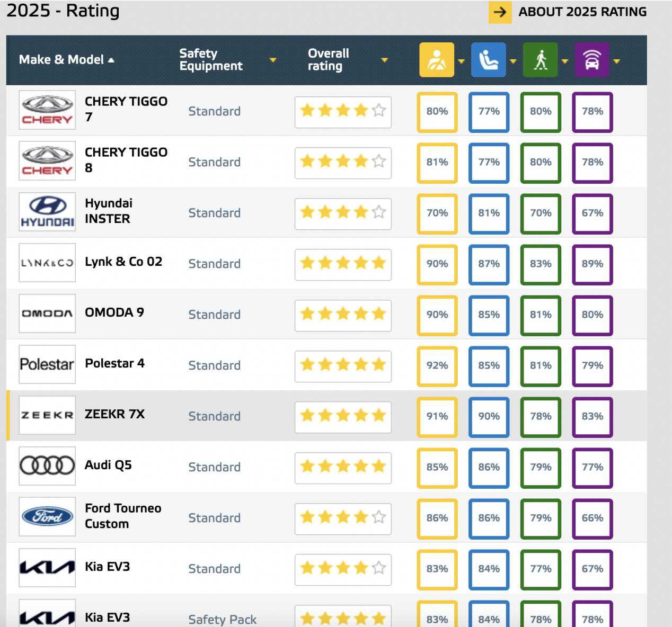Click the Polestar logo thumbnail
This screenshot has width=672, height=627.
(x=47, y=364)
